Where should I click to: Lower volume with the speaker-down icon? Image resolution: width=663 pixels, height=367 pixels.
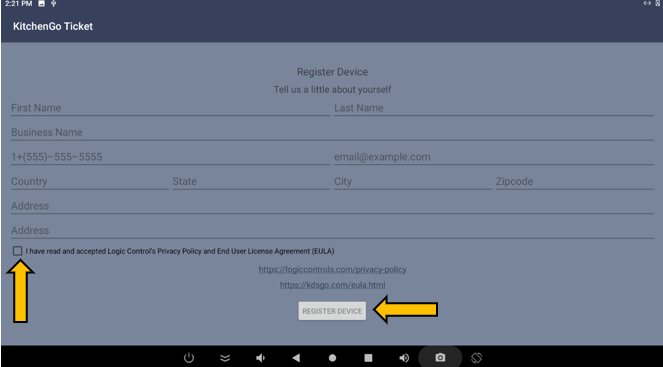tap(260, 358)
